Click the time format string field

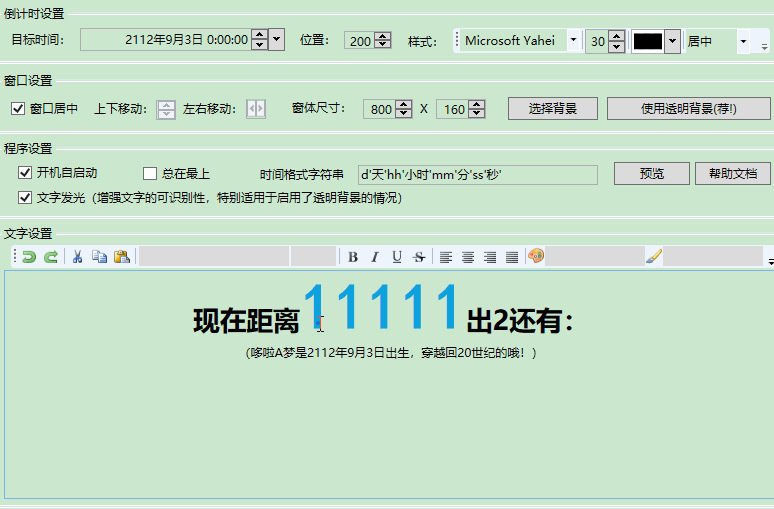coord(478,175)
